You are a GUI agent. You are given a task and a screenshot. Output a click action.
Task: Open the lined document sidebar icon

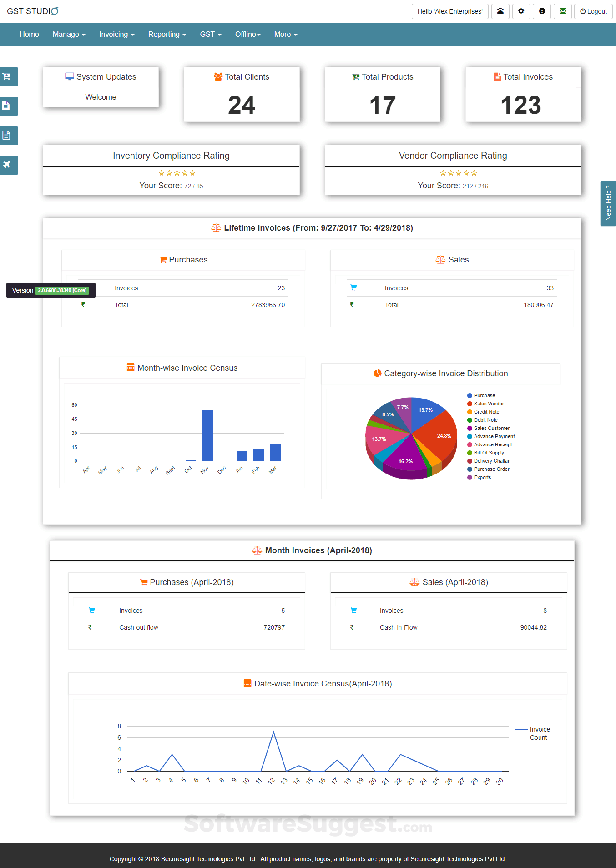click(7, 136)
